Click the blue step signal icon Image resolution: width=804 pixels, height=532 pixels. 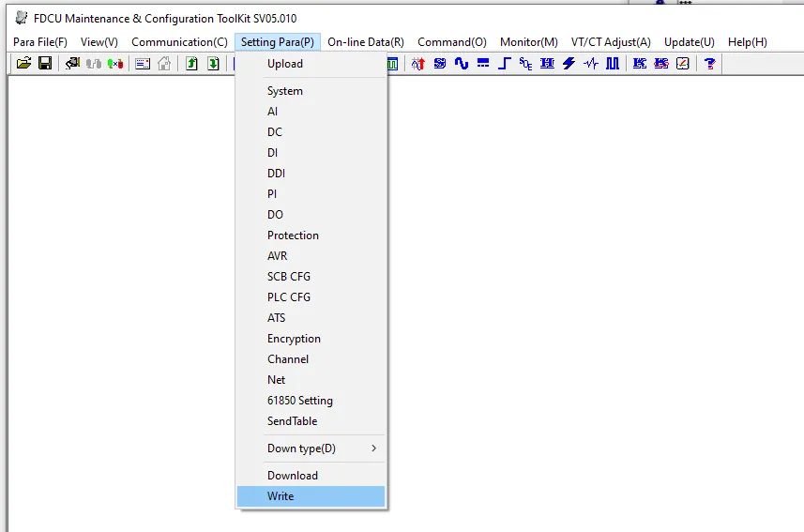(x=505, y=64)
